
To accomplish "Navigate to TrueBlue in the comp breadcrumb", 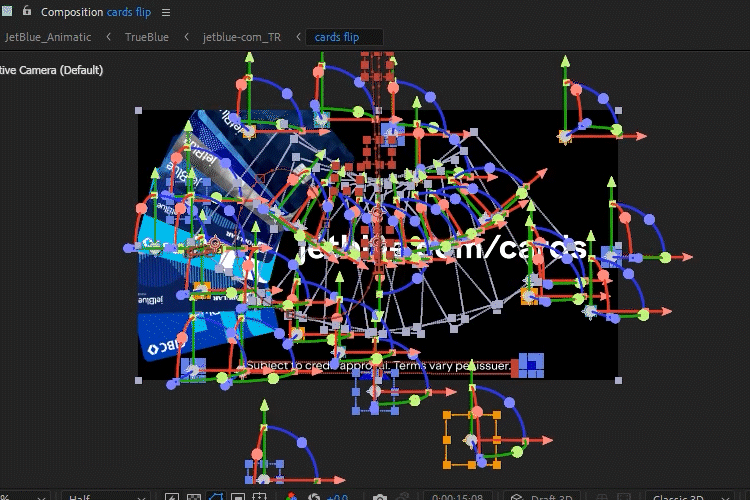I will [147, 37].
